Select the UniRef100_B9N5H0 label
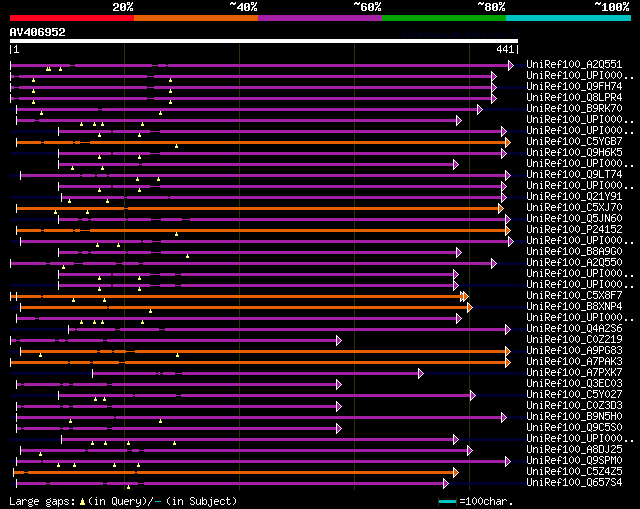The height and width of the screenshot is (509, 640). [574, 417]
